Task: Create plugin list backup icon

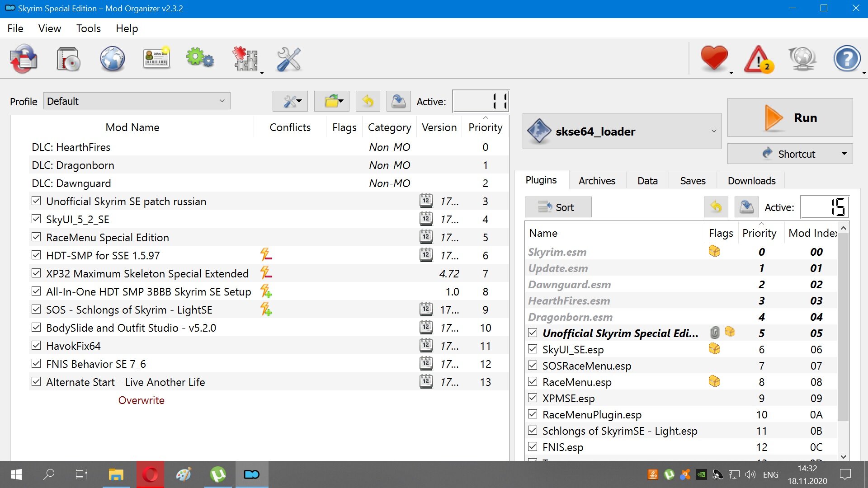Action: (746, 207)
